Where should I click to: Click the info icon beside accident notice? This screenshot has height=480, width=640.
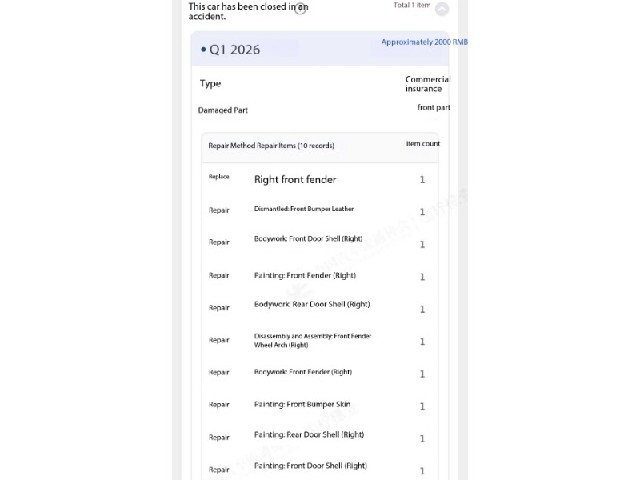click(x=300, y=8)
